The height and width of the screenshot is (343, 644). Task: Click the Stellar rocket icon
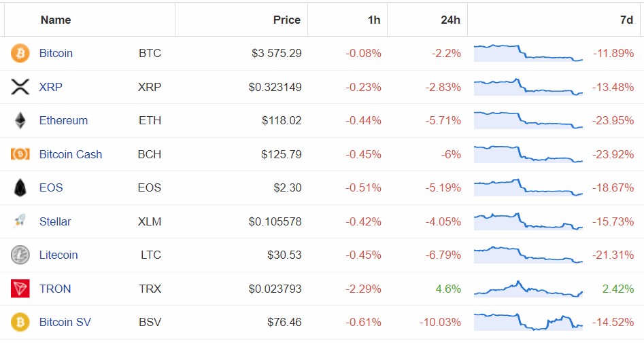(20, 221)
